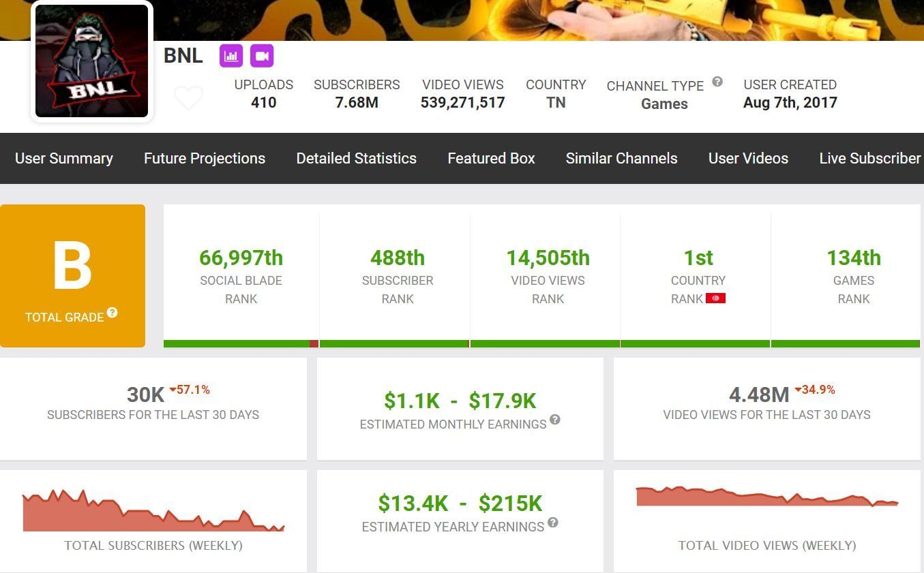Open the Live Subscriber tab
This screenshot has height=573, width=924.
[x=869, y=158]
